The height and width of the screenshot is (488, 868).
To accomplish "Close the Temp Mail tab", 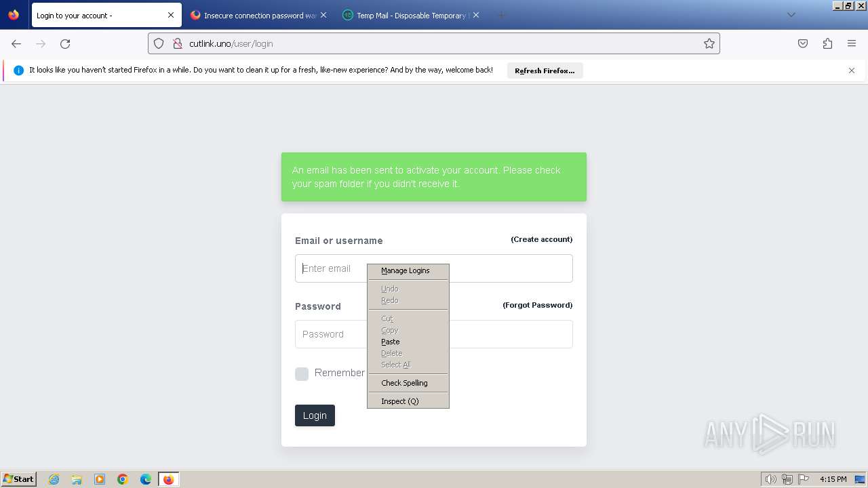I will click(x=476, y=15).
